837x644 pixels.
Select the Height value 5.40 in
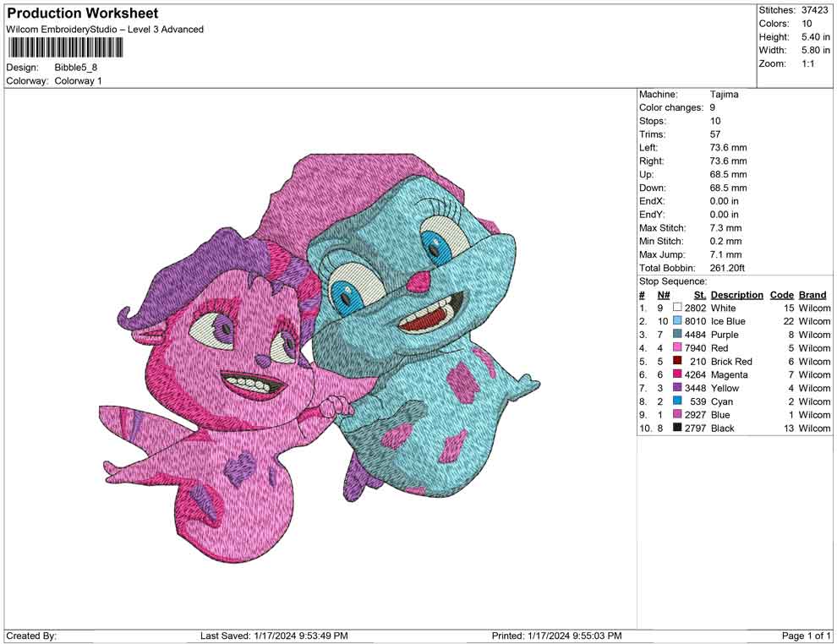tap(815, 37)
